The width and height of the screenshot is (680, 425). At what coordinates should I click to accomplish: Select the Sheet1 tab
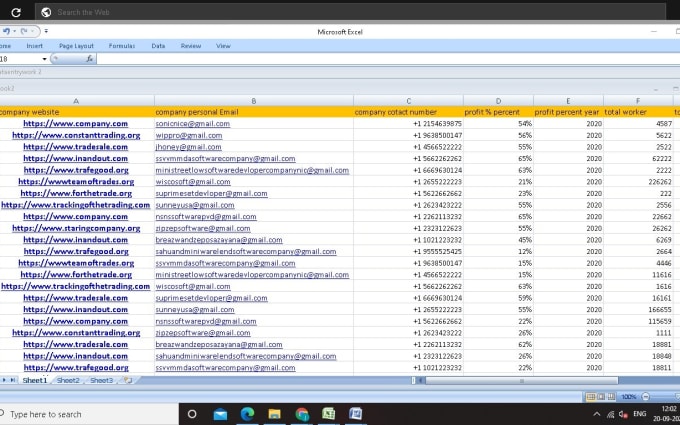tap(34, 380)
